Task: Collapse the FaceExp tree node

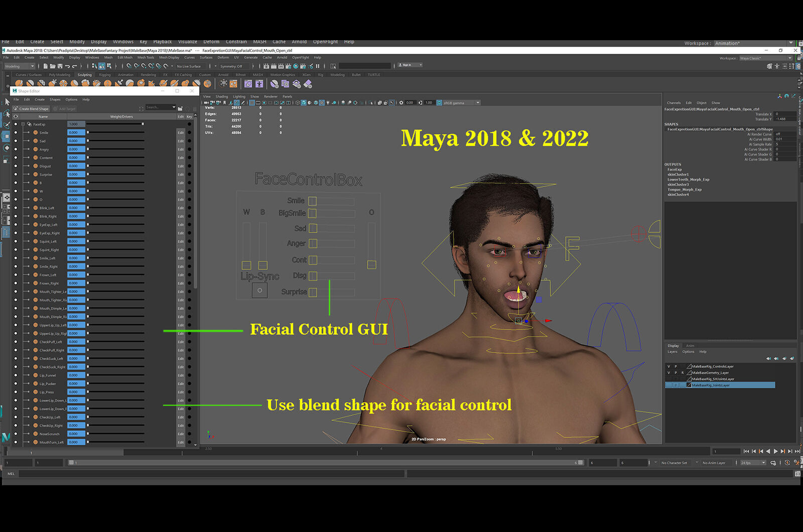Action: point(23,124)
